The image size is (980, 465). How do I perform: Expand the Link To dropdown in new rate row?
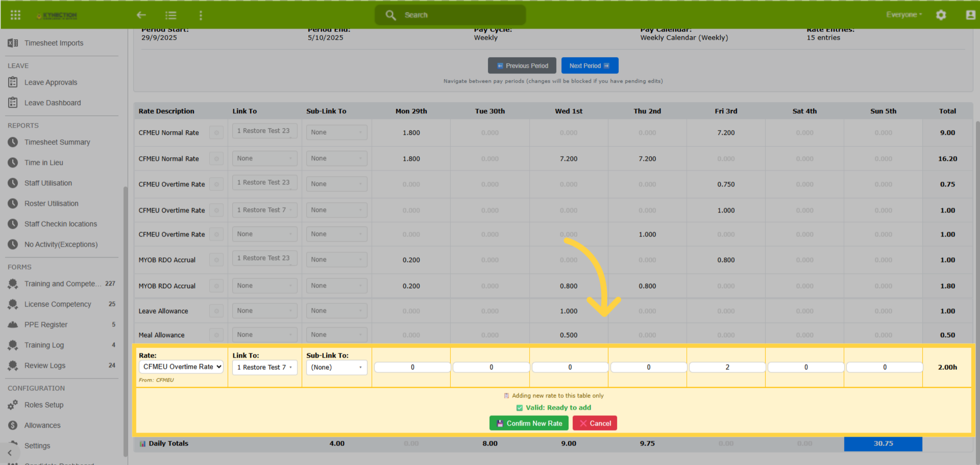[x=265, y=367]
